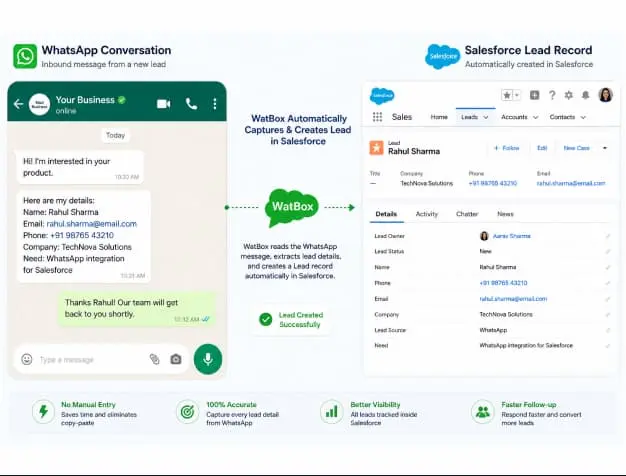Click the phone number in Details section

pos(503,283)
